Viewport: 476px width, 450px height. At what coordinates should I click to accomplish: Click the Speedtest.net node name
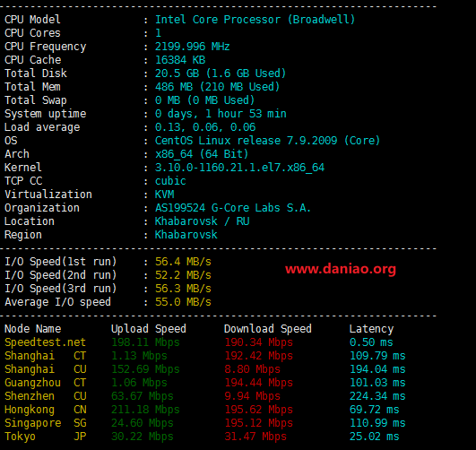click(x=45, y=342)
